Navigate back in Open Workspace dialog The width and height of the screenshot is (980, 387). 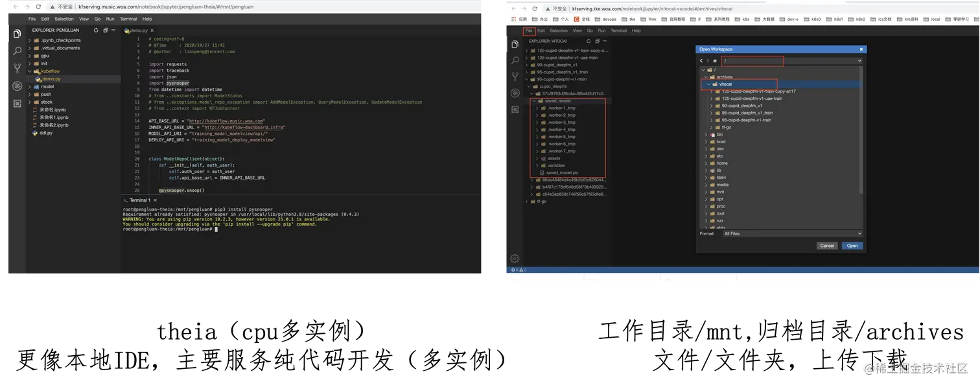(701, 61)
